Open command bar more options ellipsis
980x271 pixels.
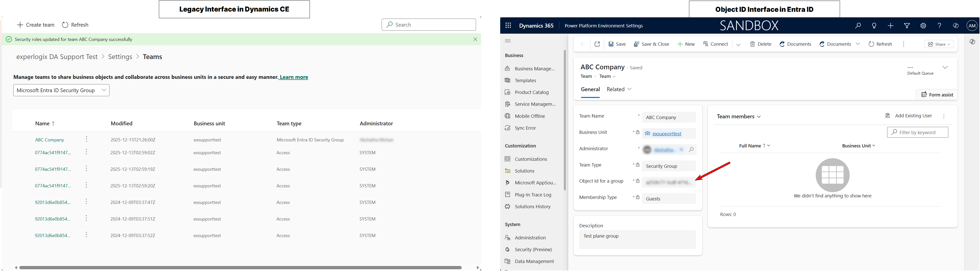(904, 44)
